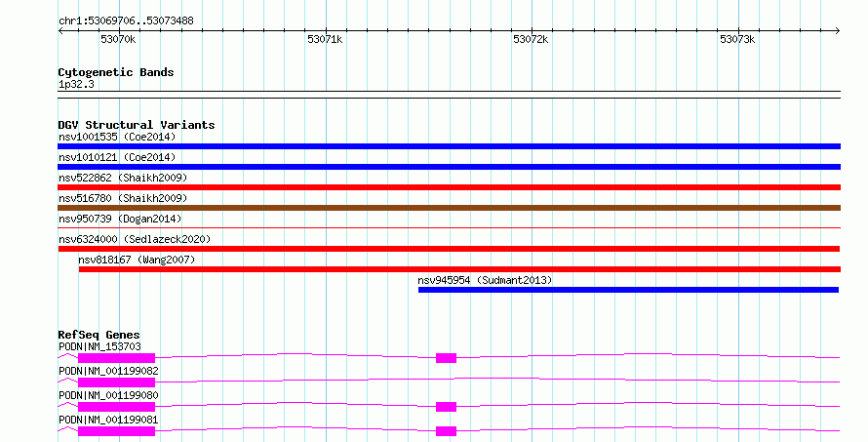Click the PODN|NM_153703 transcript label

tap(99, 346)
